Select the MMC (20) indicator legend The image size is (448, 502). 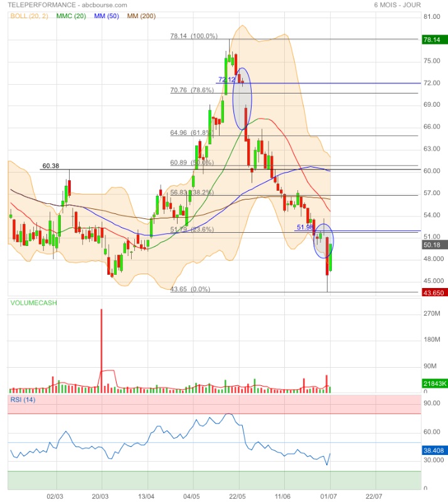click(71, 16)
